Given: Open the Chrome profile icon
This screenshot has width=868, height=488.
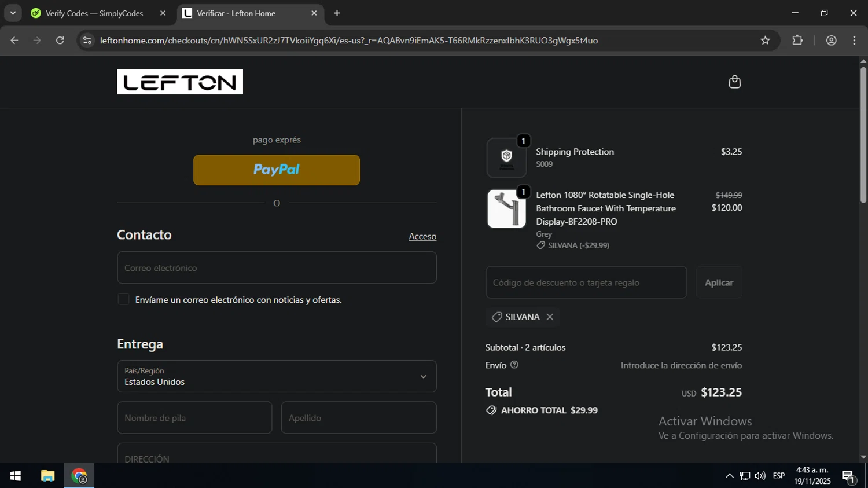Looking at the screenshot, I should click(831, 40).
